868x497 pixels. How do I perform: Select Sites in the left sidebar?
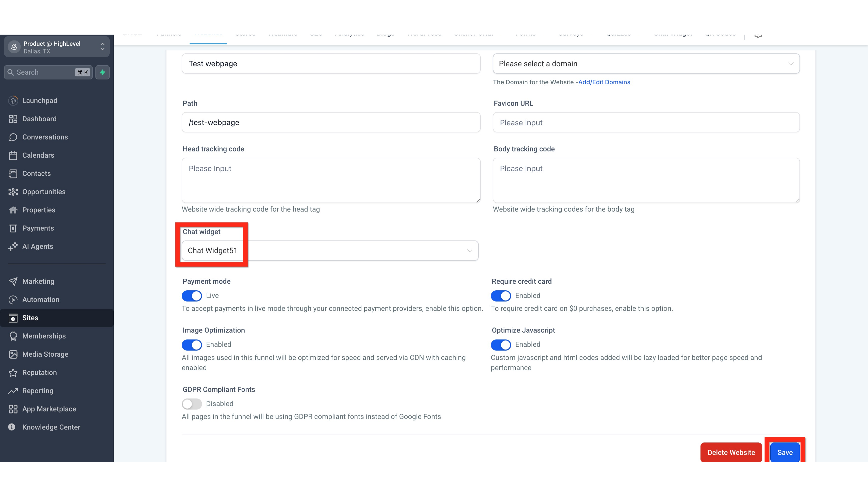click(x=30, y=318)
